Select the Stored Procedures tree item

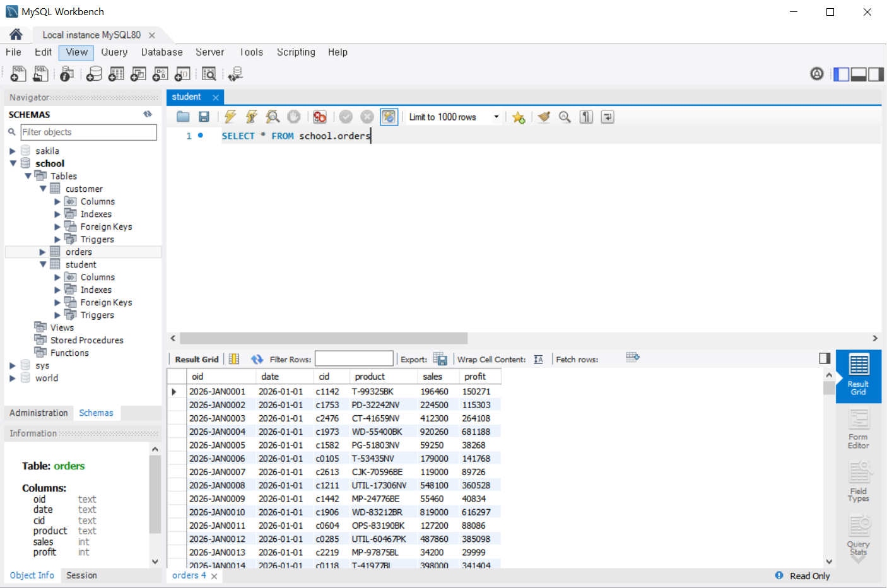pyautogui.click(x=87, y=340)
